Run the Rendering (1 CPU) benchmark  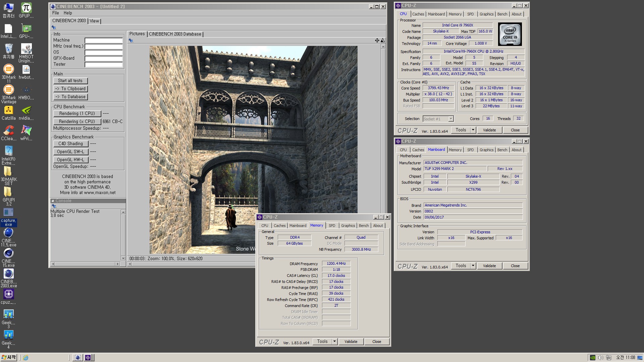pos(77,114)
